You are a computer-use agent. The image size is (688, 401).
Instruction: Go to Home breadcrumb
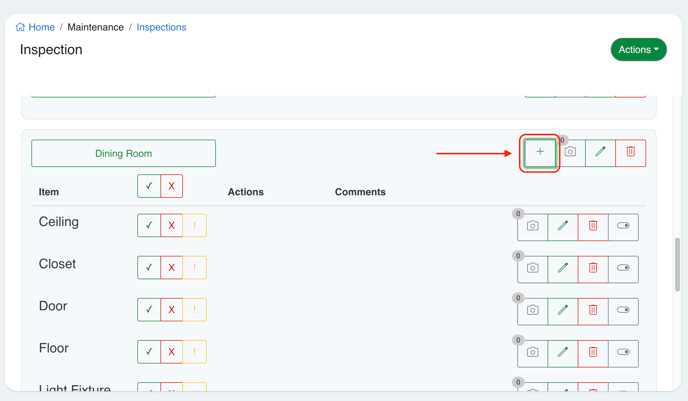pos(35,27)
